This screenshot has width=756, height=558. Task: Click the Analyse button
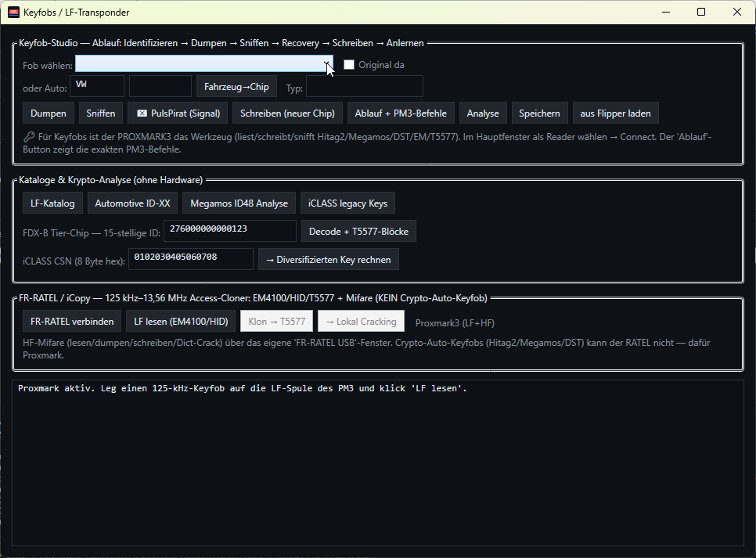483,113
